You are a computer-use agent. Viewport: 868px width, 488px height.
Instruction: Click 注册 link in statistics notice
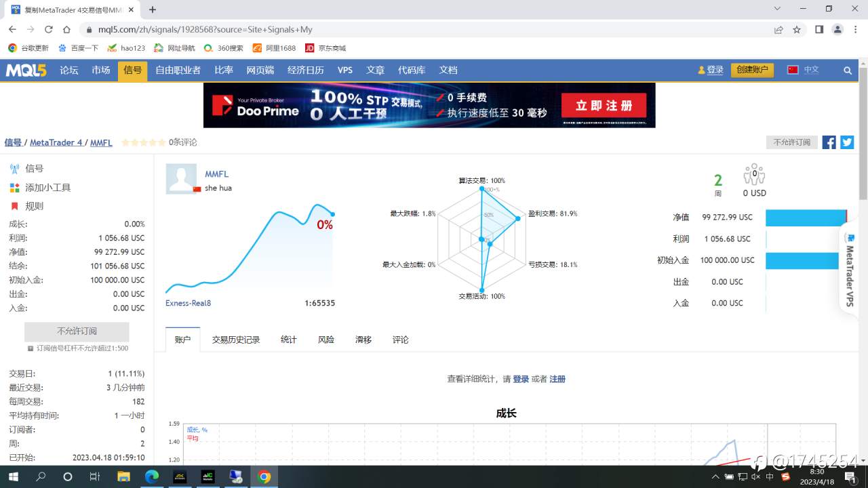click(x=557, y=379)
